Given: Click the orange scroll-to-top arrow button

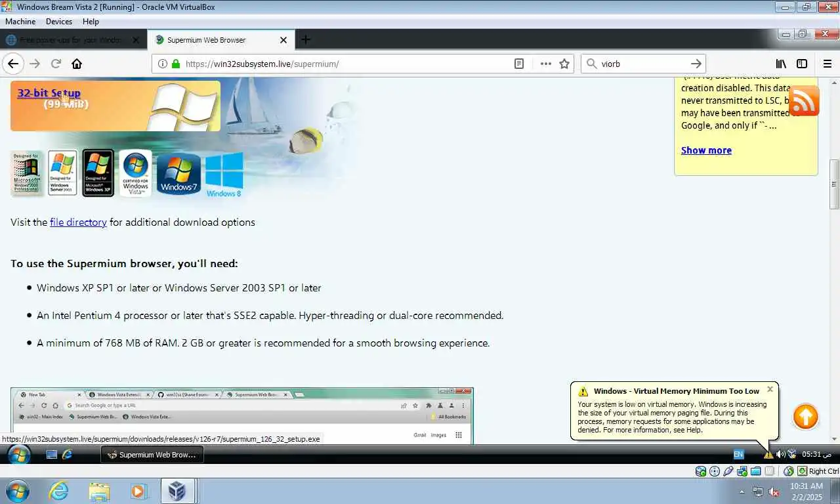Looking at the screenshot, I should 805,417.
